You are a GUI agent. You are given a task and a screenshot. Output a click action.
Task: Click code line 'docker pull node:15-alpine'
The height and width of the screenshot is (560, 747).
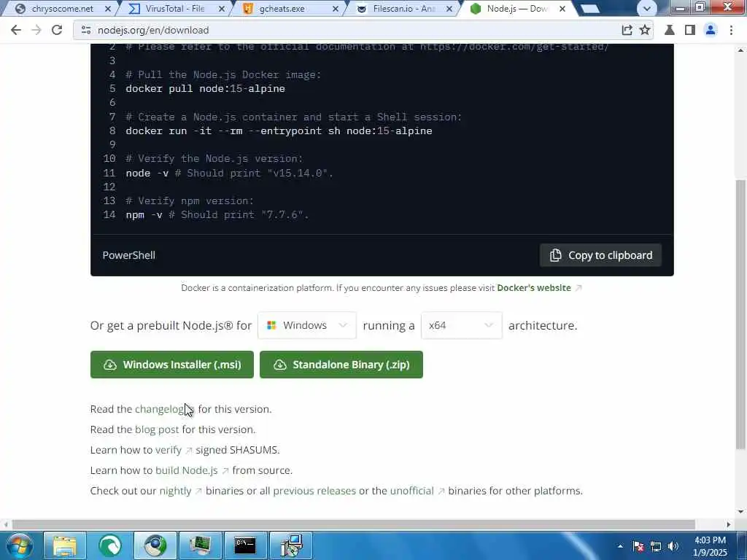(x=205, y=89)
